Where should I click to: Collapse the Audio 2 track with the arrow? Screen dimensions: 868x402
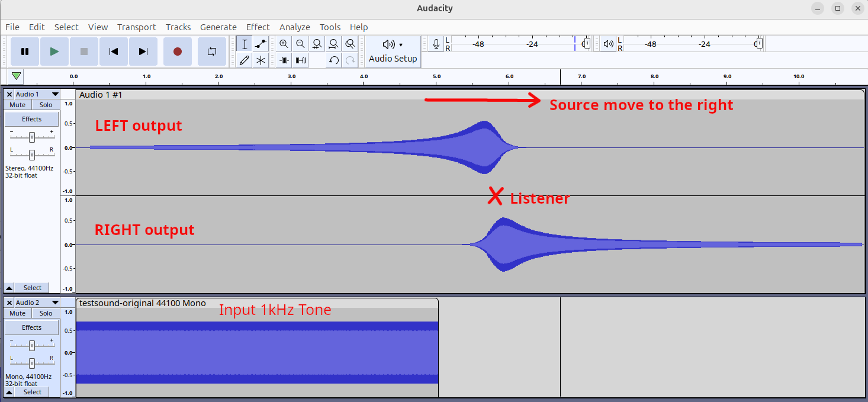tap(9, 392)
